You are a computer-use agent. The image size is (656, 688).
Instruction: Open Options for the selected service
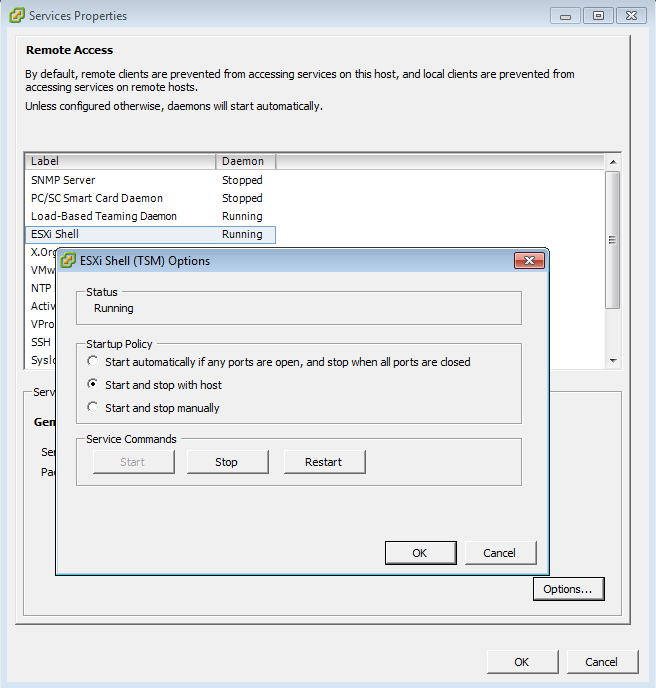pyautogui.click(x=567, y=589)
